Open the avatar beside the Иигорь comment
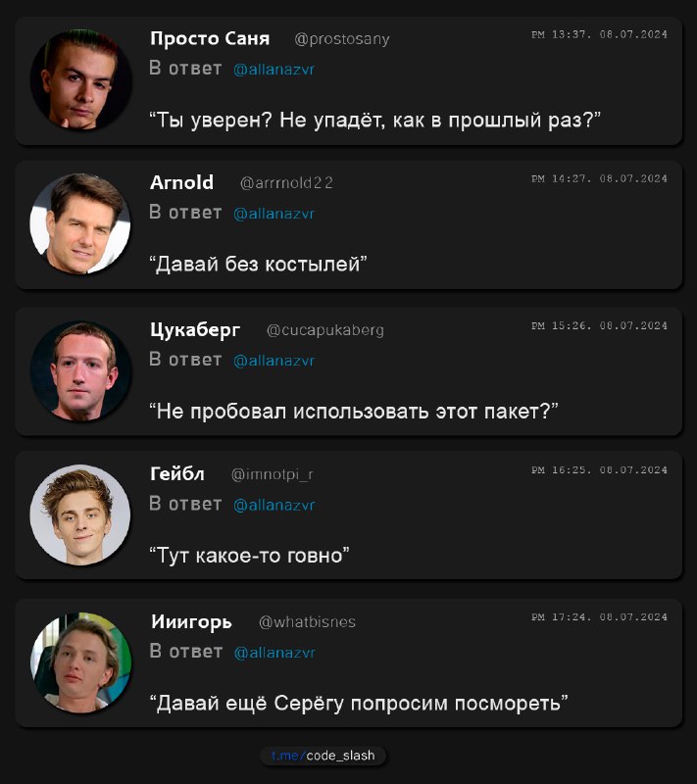Image resolution: width=697 pixels, height=784 pixels. click(81, 661)
